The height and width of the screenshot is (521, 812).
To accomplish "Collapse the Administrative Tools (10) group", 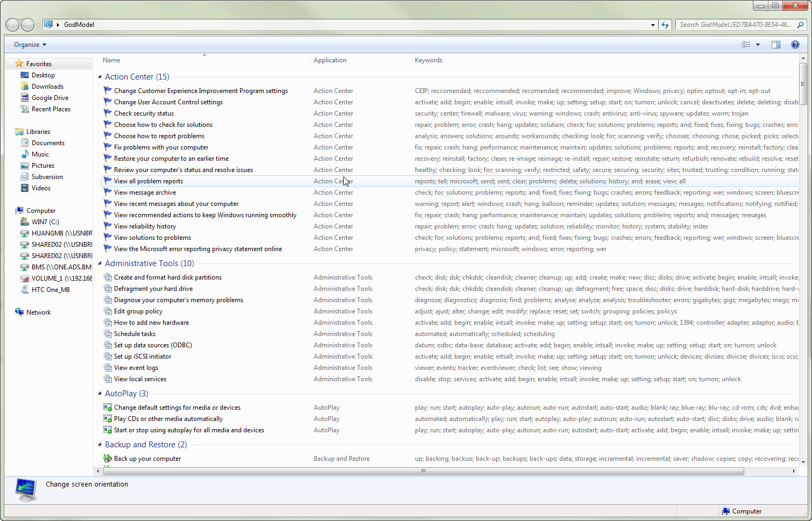I will tap(100, 263).
